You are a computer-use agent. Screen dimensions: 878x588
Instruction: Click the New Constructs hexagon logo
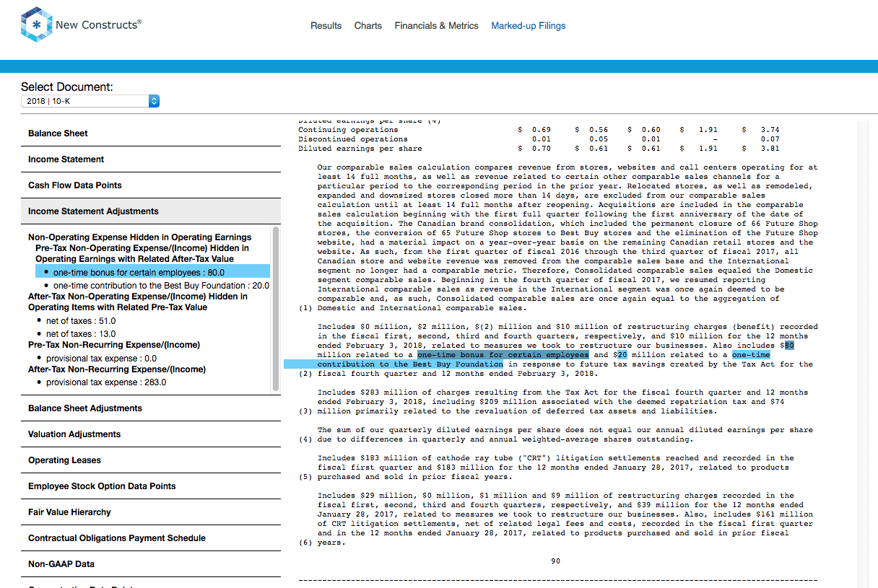[x=36, y=25]
